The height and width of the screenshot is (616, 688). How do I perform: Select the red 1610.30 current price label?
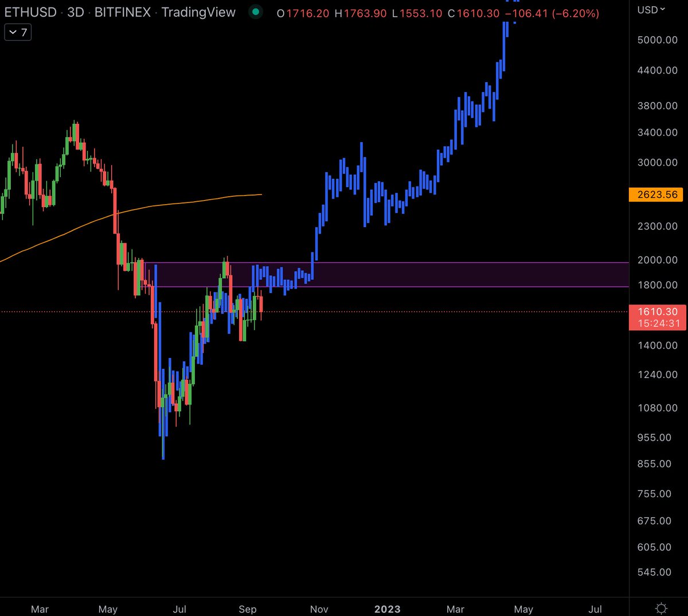pyautogui.click(x=657, y=311)
